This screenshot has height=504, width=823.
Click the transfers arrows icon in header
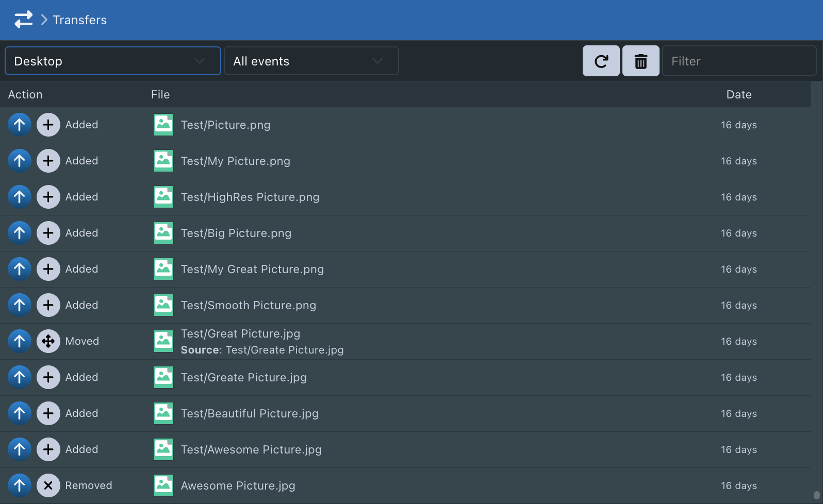point(23,20)
